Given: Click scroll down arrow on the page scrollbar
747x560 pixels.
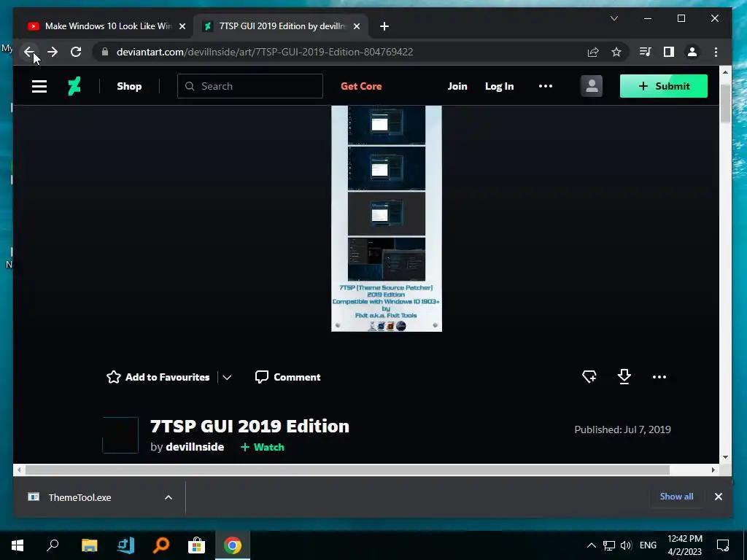Looking at the screenshot, I should point(725,457).
